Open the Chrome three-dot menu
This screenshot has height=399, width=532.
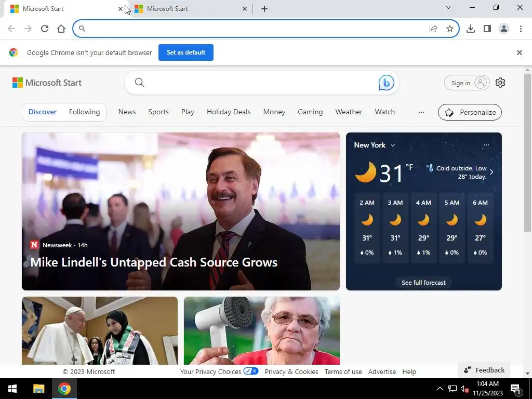(x=521, y=29)
